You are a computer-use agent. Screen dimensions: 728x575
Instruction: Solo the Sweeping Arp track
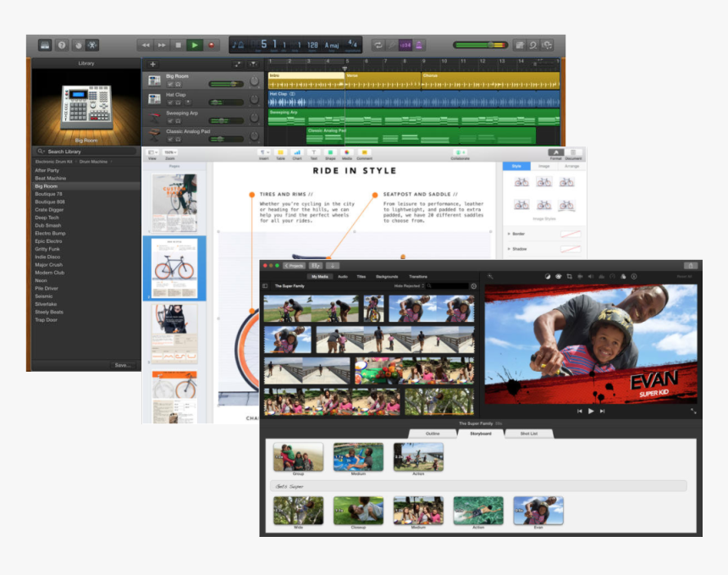tap(178, 120)
